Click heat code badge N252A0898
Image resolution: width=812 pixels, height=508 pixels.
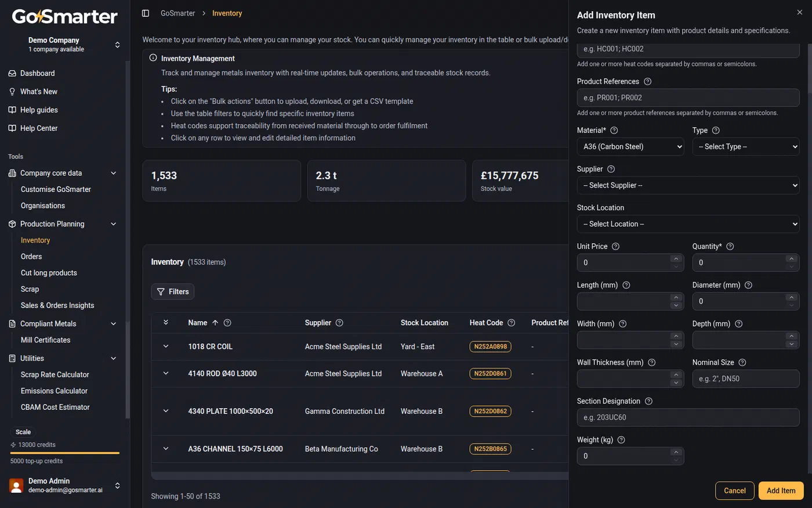(491, 347)
